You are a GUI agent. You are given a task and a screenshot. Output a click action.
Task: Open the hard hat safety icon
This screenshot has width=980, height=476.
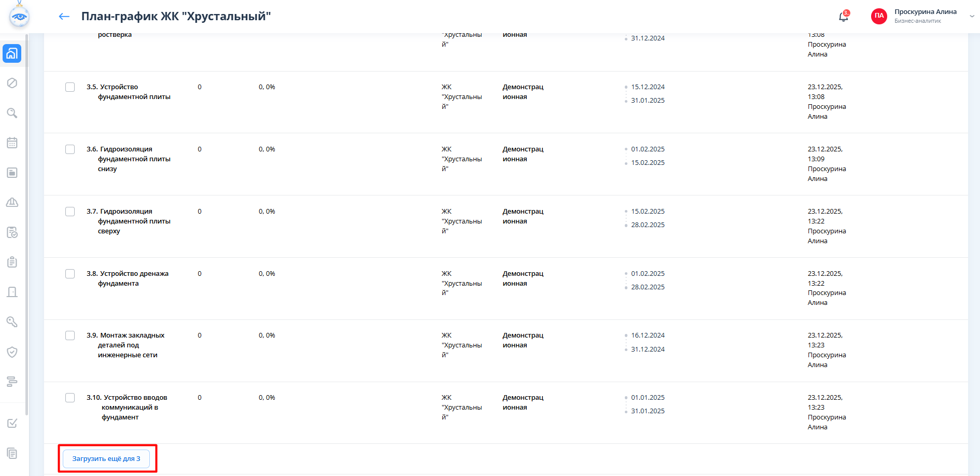coord(12,202)
